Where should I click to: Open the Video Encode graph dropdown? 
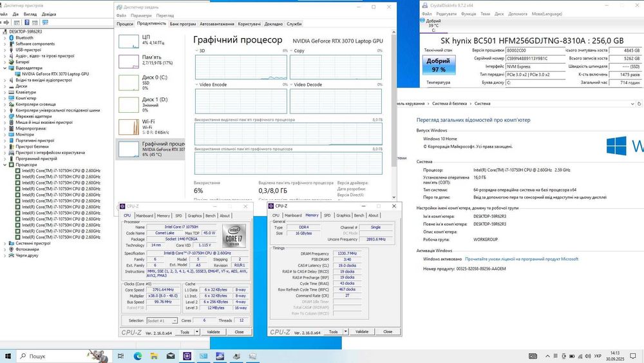click(196, 84)
